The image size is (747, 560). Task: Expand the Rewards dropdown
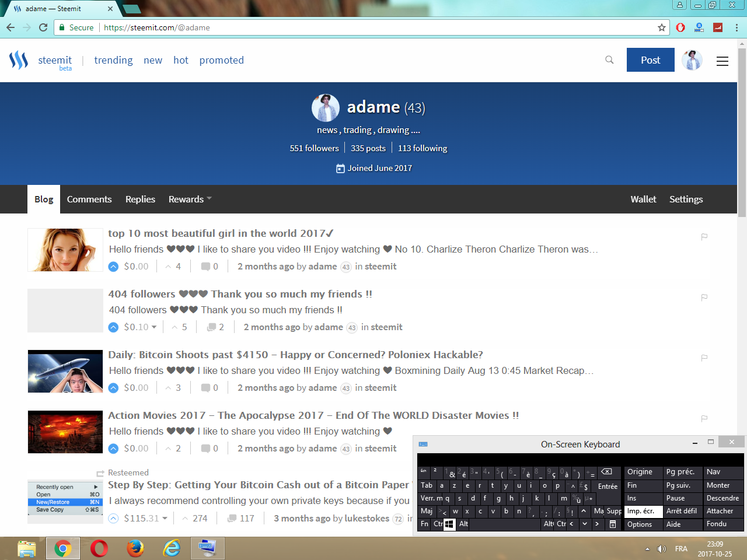[190, 199]
